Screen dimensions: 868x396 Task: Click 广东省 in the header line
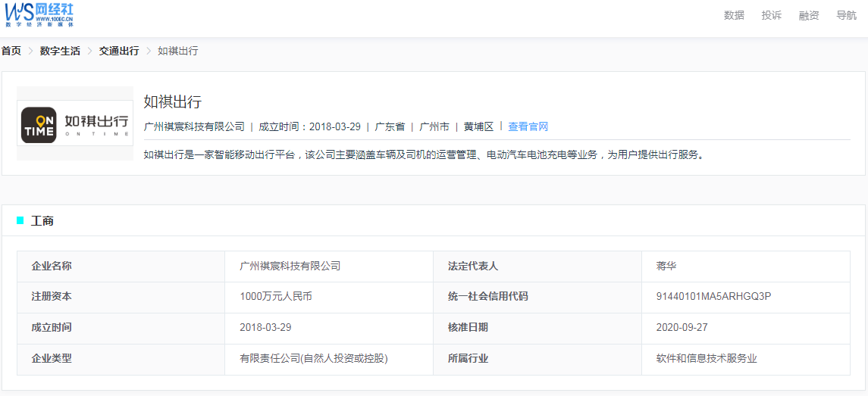pos(390,126)
